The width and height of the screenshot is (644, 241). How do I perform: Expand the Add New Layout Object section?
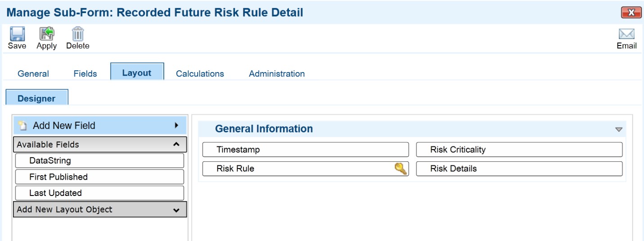[176, 210]
